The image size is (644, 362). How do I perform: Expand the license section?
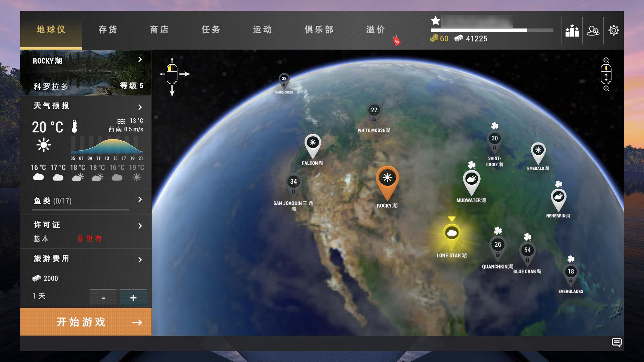[x=140, y=226]
